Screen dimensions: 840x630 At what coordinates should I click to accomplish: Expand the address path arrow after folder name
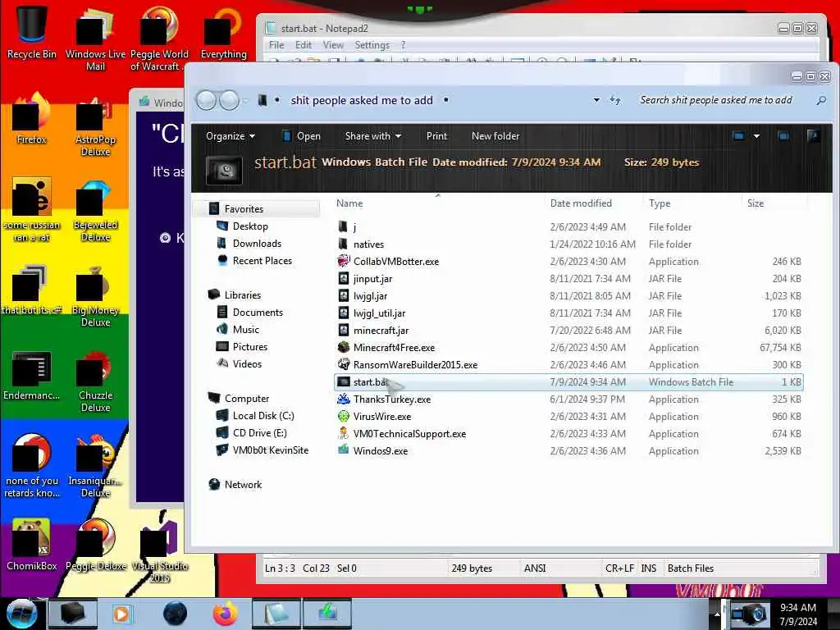pyautogui.click(x=445, y=100)
